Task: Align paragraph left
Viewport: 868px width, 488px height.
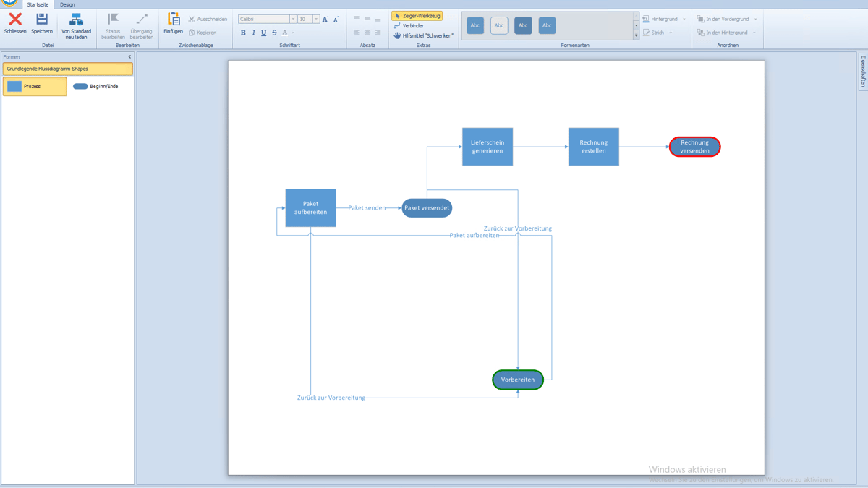Action: tap(357, 33)
